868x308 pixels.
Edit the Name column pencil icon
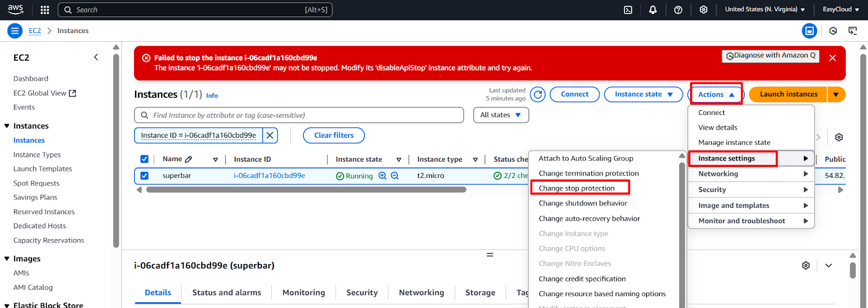[188, 159]
